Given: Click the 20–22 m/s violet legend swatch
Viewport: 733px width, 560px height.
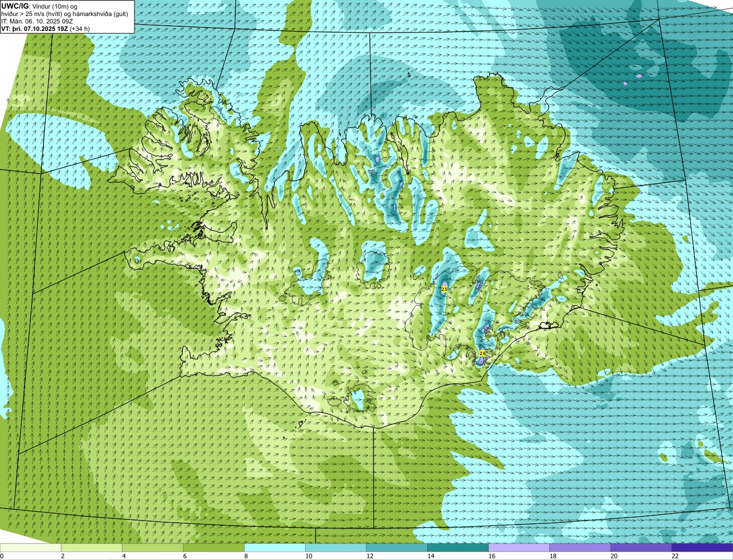Looking at the screenshot, I should 641,547.
